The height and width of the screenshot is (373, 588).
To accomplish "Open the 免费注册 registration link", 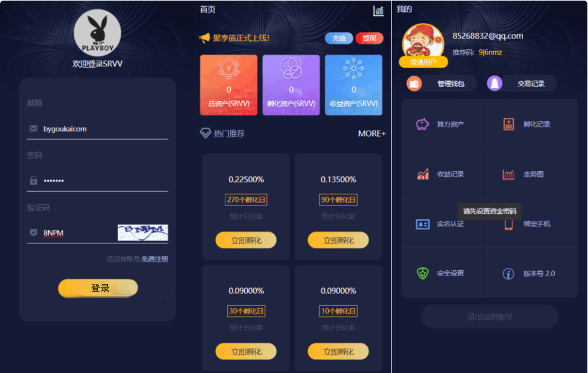I will [155, 259].
